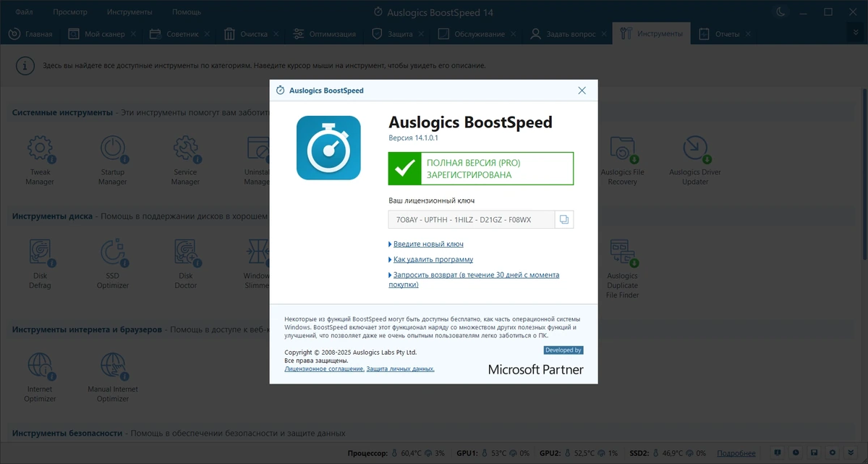Image resolution: width=868 pixels, height=464 pixels.
Task: Open settings gear icon in status bar
Action: click(x=833, y=452)
